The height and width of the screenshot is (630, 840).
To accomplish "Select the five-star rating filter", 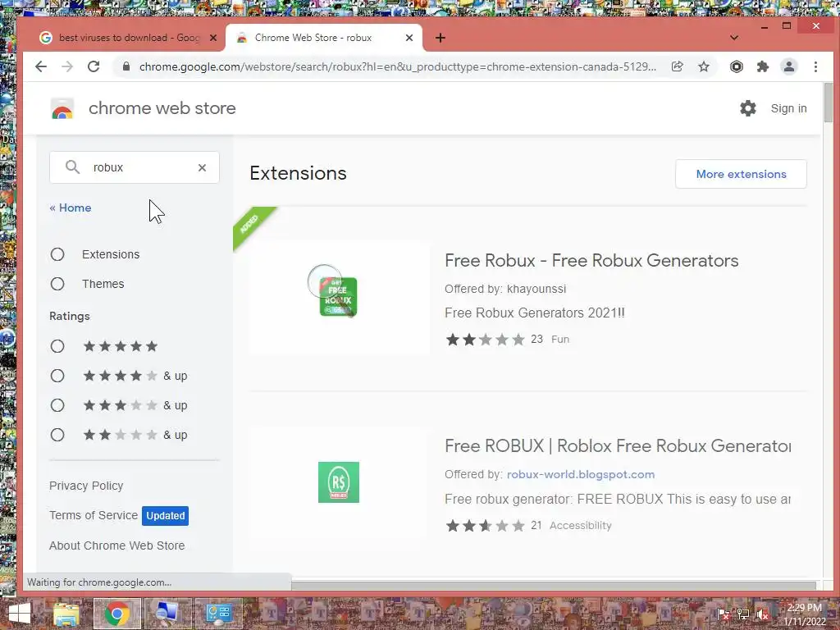I will 57,346.
